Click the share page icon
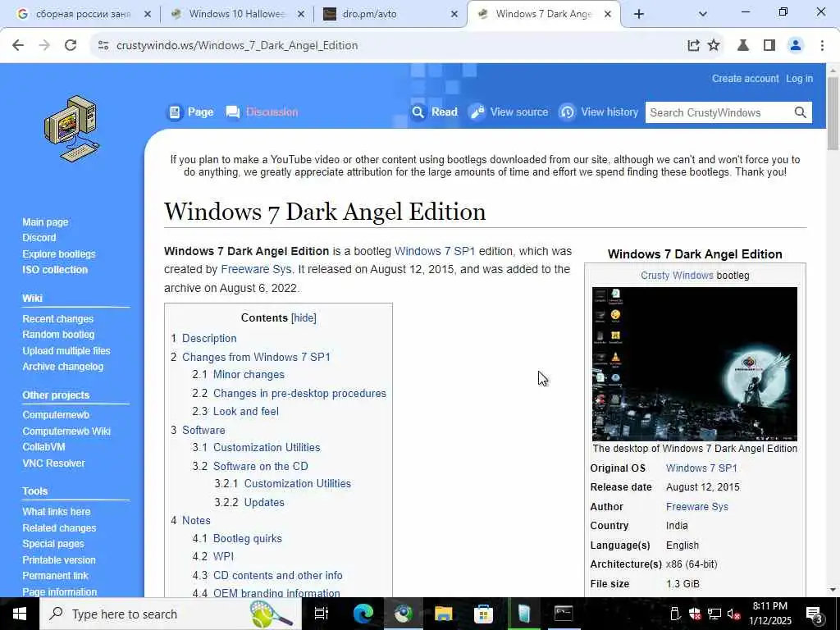Screen dimensions: 840x630 coord(693,46)
